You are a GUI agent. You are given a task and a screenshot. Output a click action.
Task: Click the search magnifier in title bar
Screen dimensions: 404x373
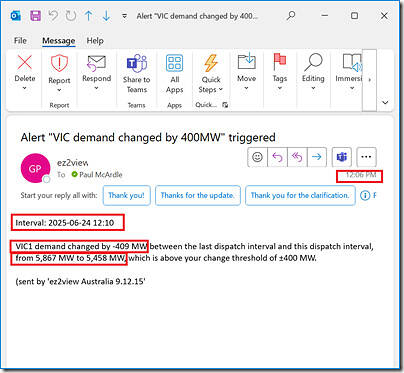(291, 15)
